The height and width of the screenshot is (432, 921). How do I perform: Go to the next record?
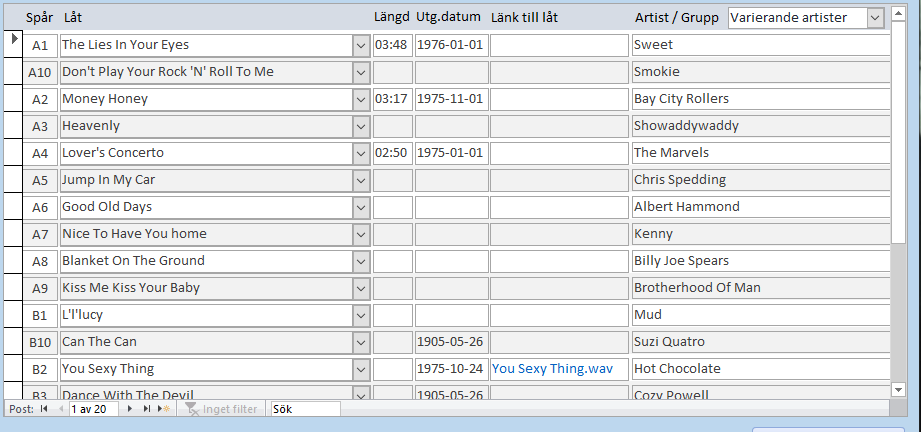(129, 409)
